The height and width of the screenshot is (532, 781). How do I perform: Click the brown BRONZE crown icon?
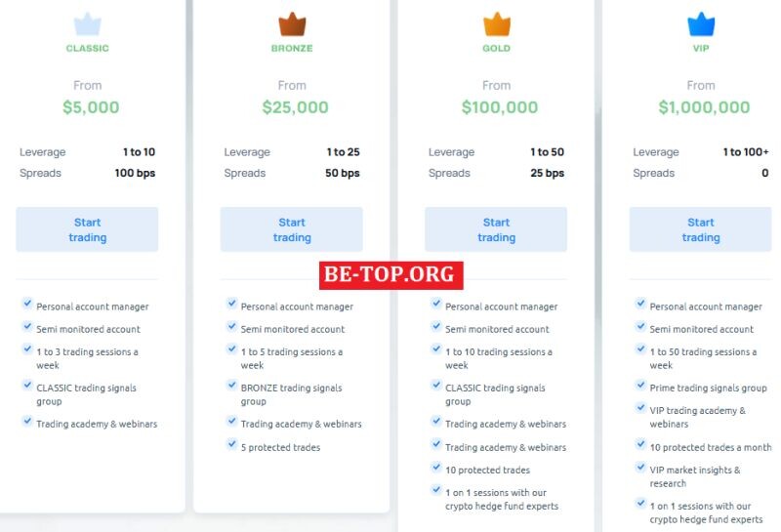click(292, 24)
